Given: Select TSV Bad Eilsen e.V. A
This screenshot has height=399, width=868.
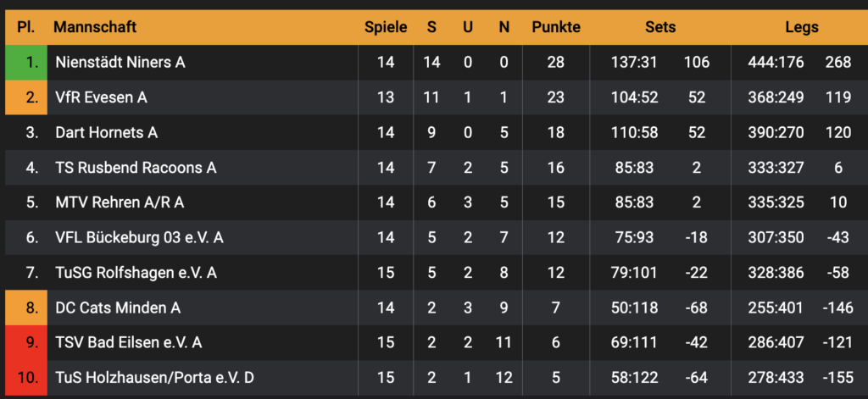Looking at the screenshot, I should click(x=128, y=342).
